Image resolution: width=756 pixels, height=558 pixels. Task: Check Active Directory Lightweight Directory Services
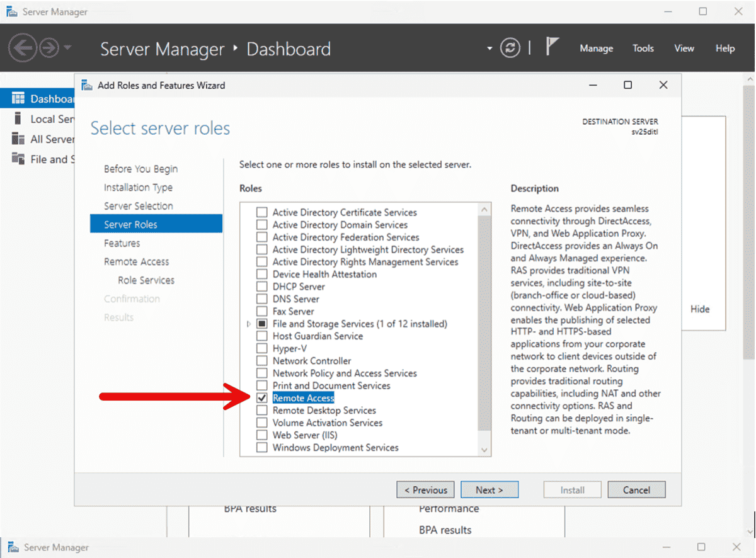pos(262,249)
